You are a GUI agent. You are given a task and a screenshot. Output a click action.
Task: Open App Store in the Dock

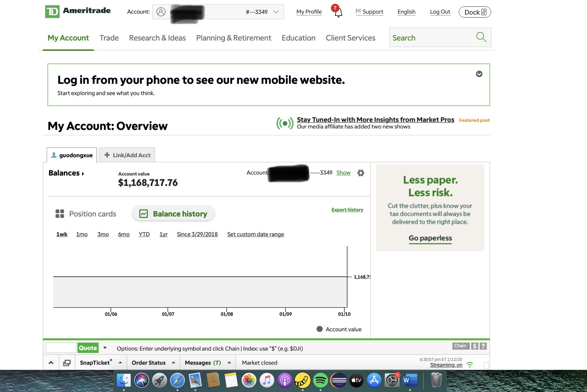pyautogui.click(x=374, y=380)
